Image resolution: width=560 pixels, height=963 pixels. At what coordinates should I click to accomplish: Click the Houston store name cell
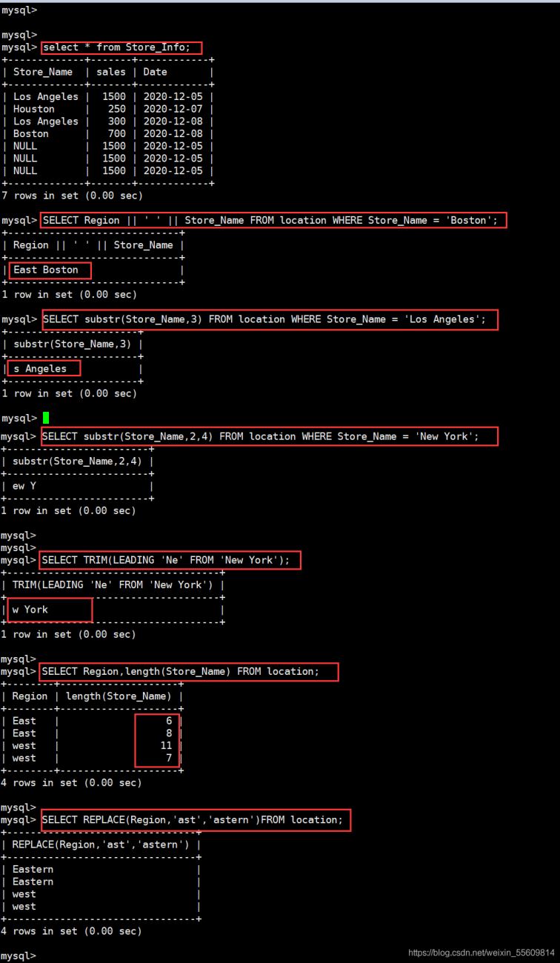point(34,109)
